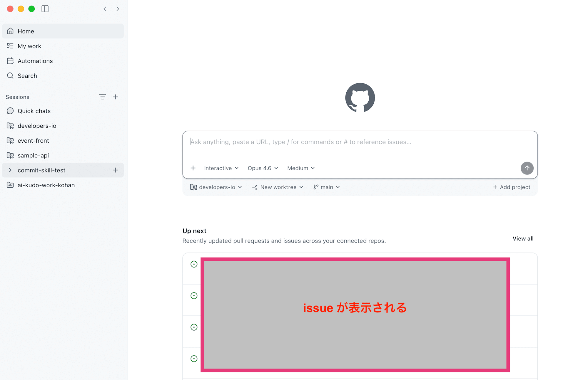Open the sample-api session
The height and width of the screenshot is (380, 588).
[x=63, y=155]
